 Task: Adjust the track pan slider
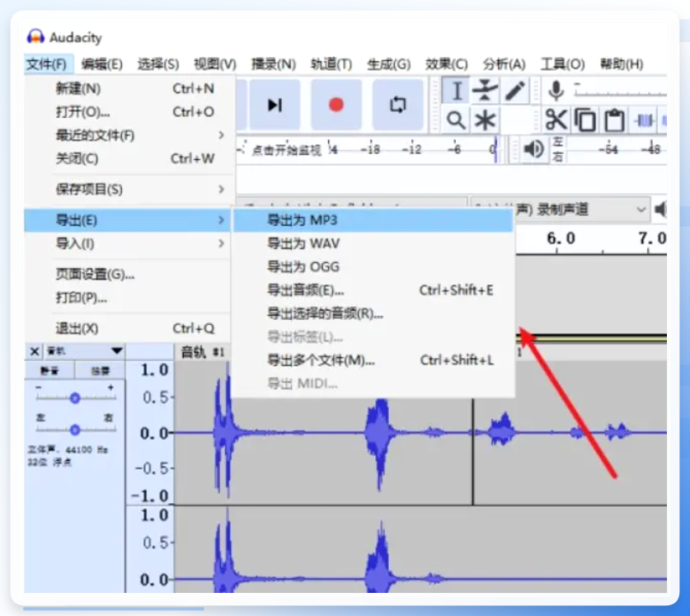75,430
